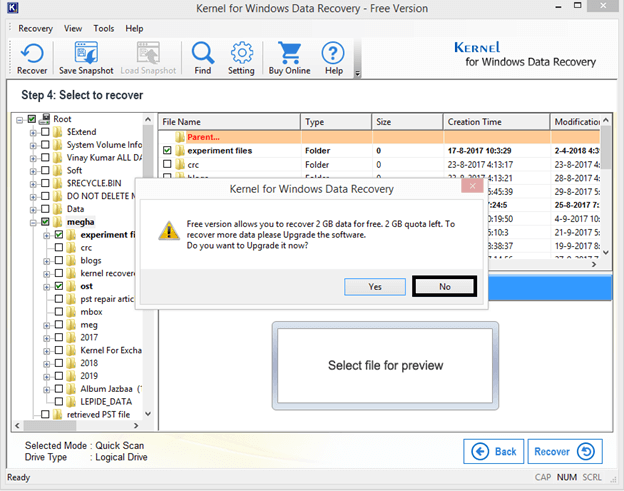Uncheck the megha folder checkbox
The height and width of the screenshot is (491, 624).
[45, 222]
